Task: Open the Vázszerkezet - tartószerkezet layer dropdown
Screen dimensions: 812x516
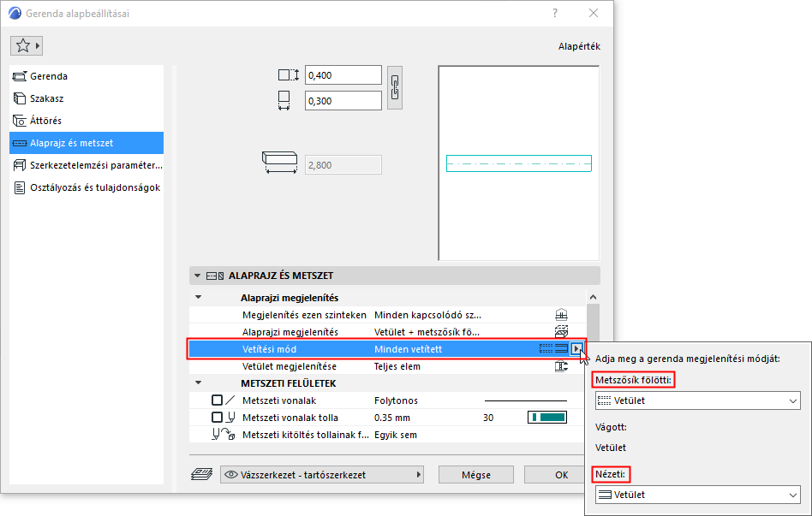Action: (x=322, y=475)
